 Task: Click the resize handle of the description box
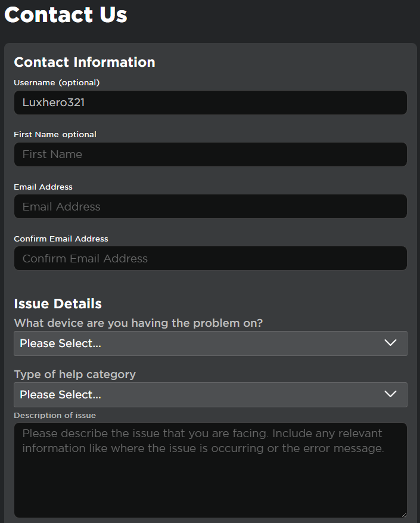(x=404, y=514)
